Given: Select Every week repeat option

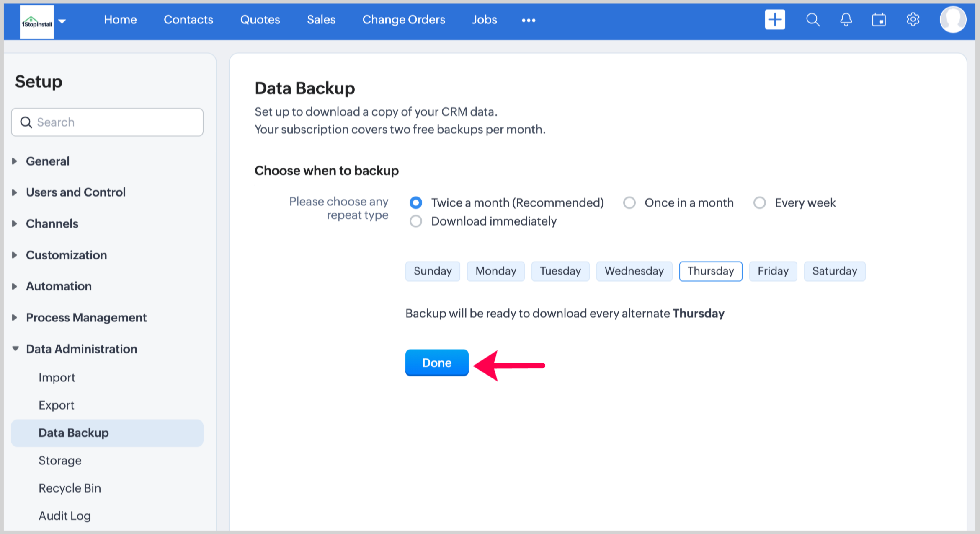Looking at the screenshot, I should [760, 203].
